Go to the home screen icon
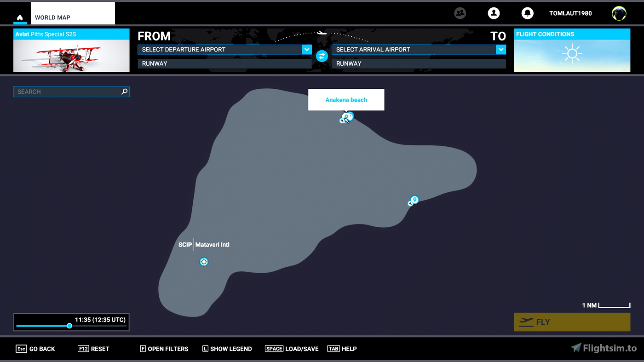The width and height of the screenshot is (644, 362). pos(20,17)
